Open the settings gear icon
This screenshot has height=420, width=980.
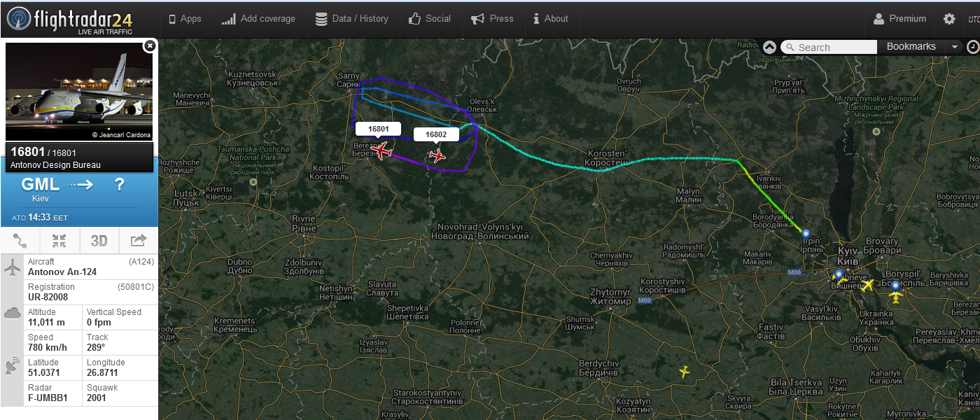click(x=949, y=19)
